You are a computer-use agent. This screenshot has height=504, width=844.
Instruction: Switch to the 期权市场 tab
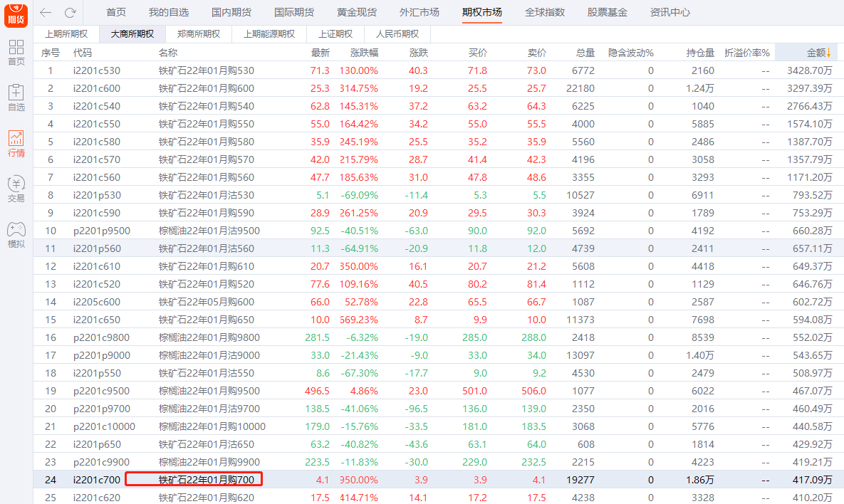[x=481, y=12]
